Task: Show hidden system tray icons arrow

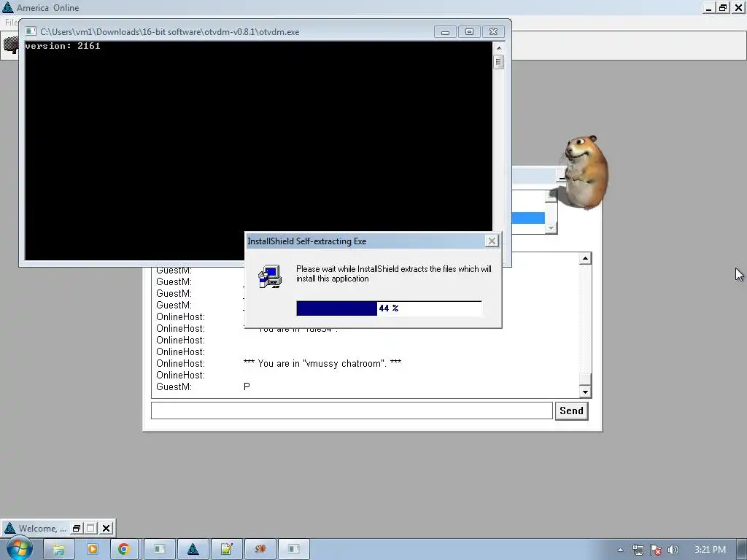Action: (x=620, y=550)
